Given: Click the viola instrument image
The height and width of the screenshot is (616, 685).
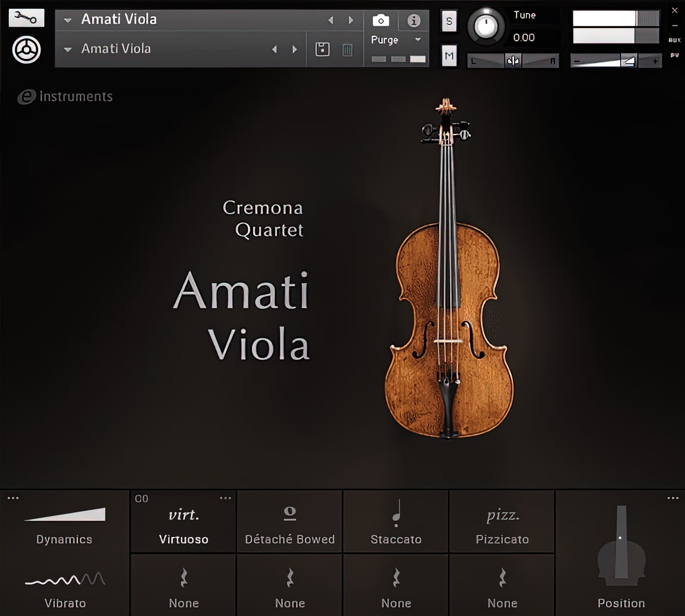Looking at the screenshot, I should (449, 268).
